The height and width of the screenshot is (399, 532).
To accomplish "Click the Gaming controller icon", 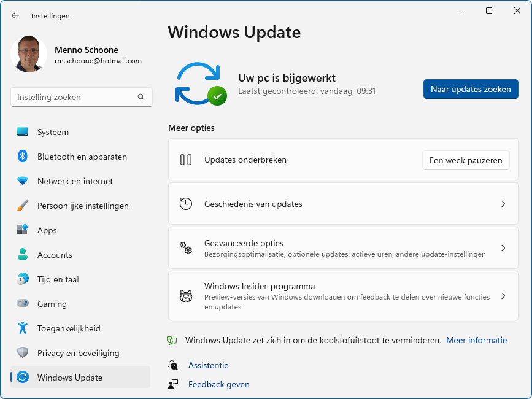I will click(23, 303).
